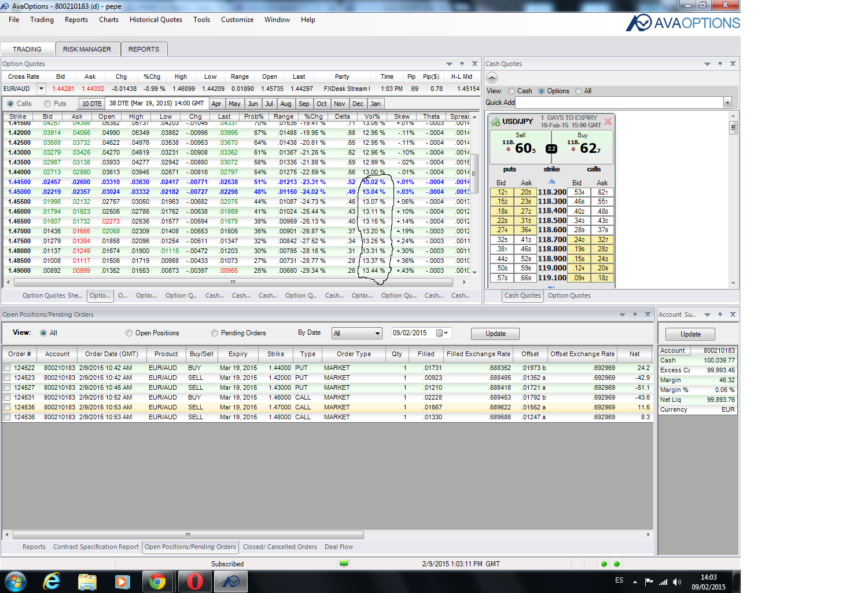The height and width of the screenshot is (593, 868).
Task: Switch to the RISK MANAGER tab
Action: point(87,49)
